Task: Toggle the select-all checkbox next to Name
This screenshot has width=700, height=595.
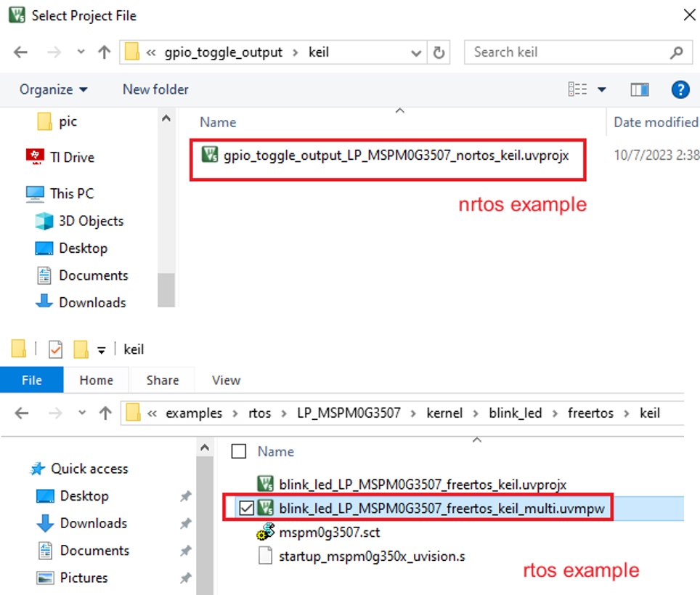Action: tap(238, 451)
